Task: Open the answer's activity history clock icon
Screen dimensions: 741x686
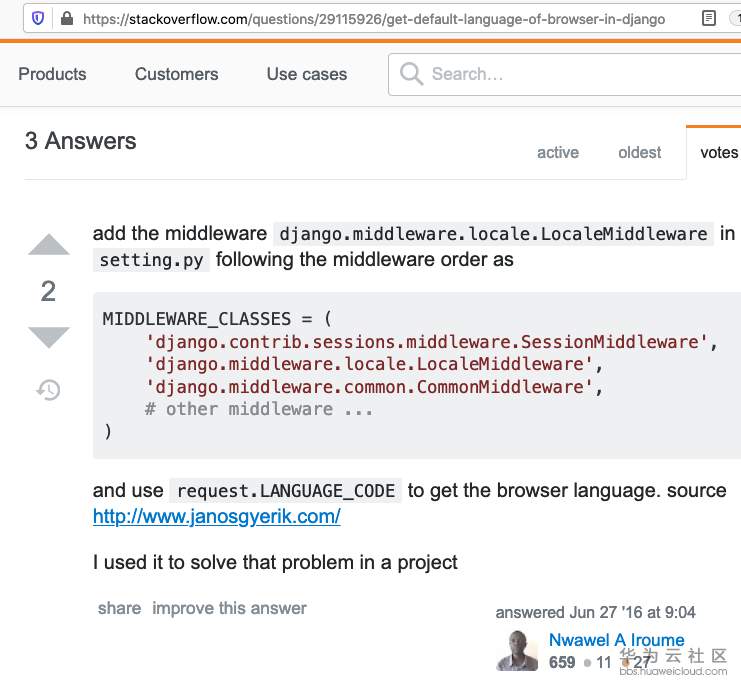Action: 48,390
